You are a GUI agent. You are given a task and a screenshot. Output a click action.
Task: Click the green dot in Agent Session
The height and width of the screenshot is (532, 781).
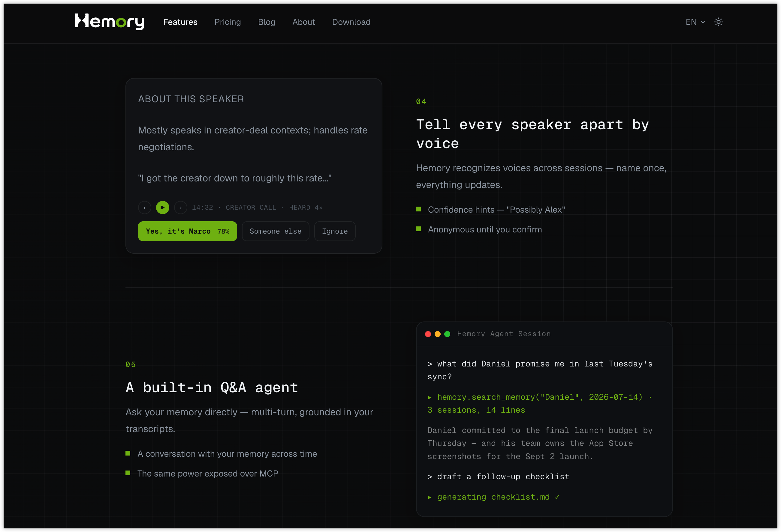[447, 334]
